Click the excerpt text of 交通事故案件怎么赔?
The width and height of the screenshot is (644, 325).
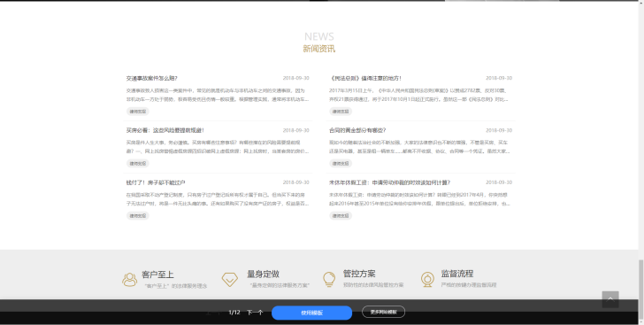218,95
